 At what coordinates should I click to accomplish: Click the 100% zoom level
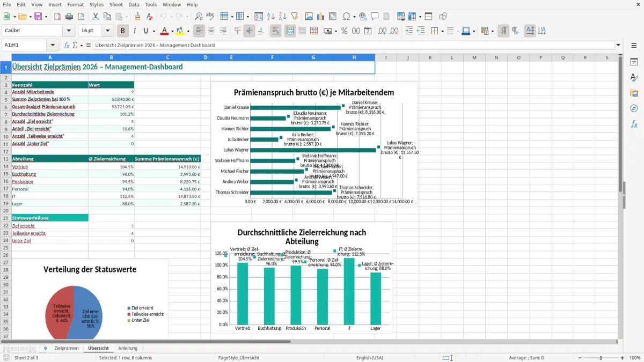(635, 358)
